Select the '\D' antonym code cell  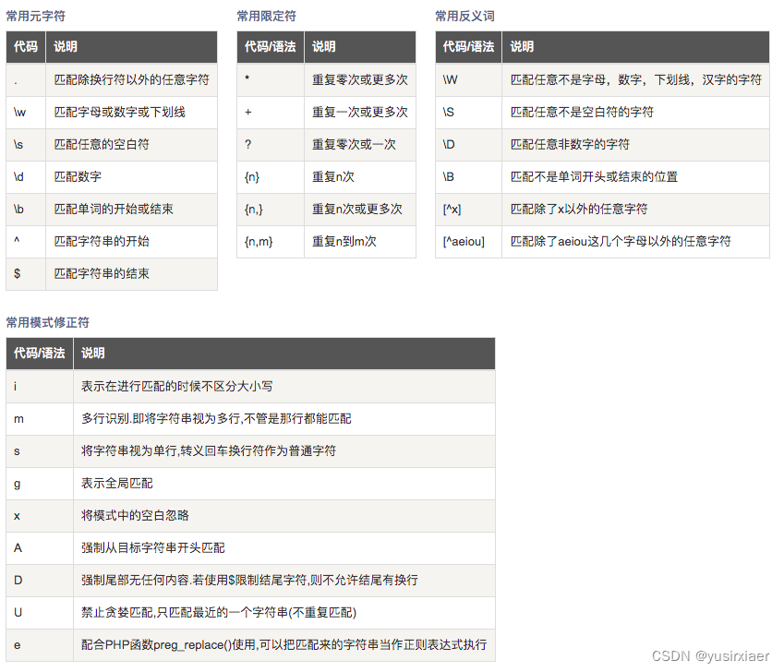click(x=468, y=145)
